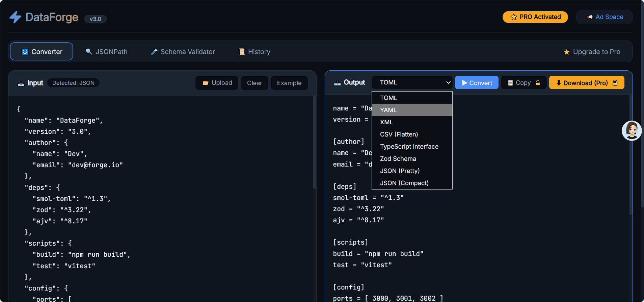Copy the output text
644x302 pixels.
pyautogui.click(x=524, y=83)
